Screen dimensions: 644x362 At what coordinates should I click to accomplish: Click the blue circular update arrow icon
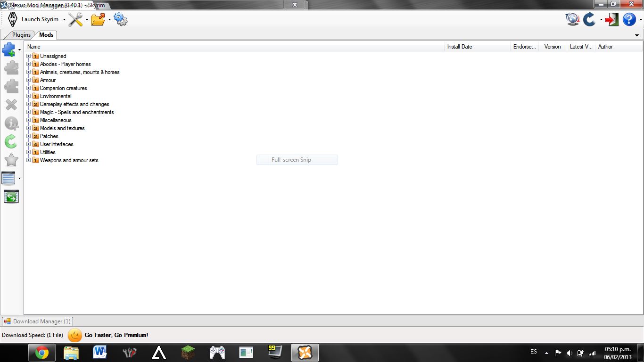(589, 19)
